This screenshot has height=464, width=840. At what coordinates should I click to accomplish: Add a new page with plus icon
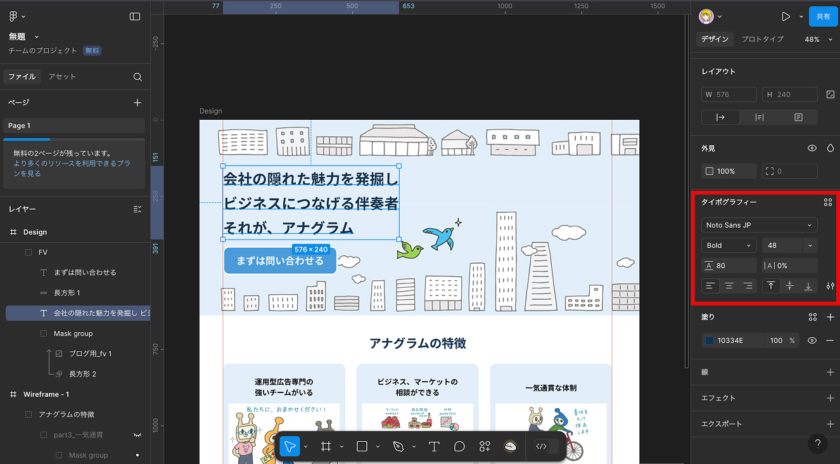[x=137, y=103]
